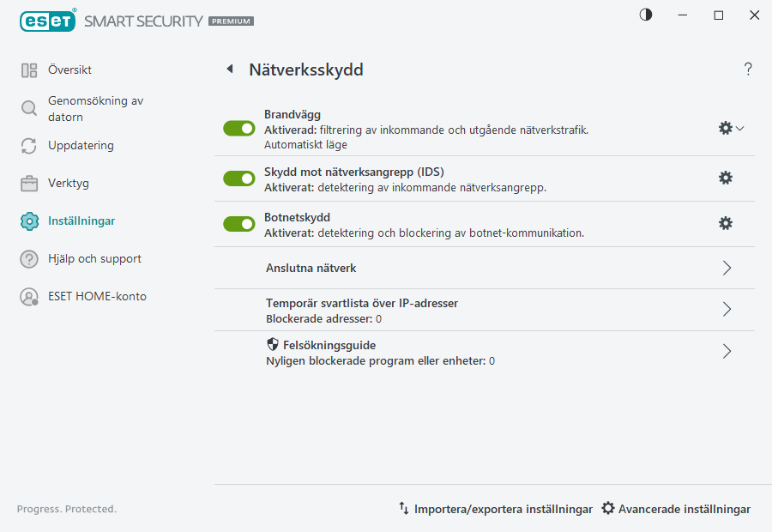Toggle off Skydd mot nätverksangrepp (IDS)
772x532 pixels.
pos(238,178)
